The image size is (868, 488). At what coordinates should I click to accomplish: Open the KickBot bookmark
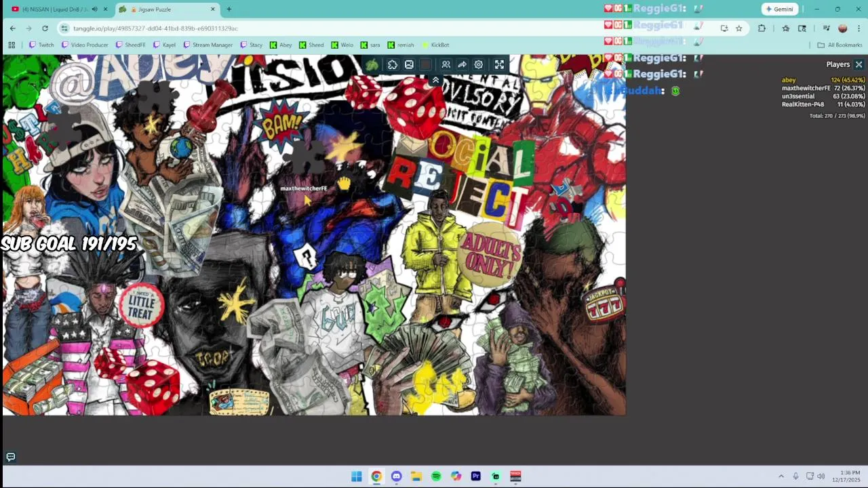(435, 45)
